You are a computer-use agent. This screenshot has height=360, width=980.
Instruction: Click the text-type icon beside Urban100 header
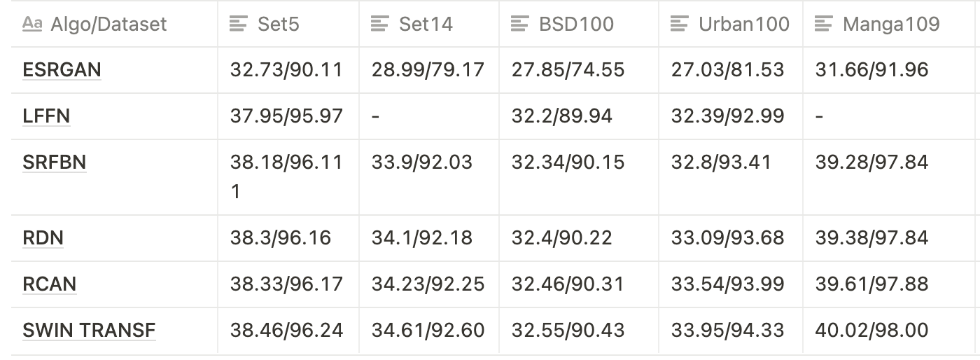point(680,24)
